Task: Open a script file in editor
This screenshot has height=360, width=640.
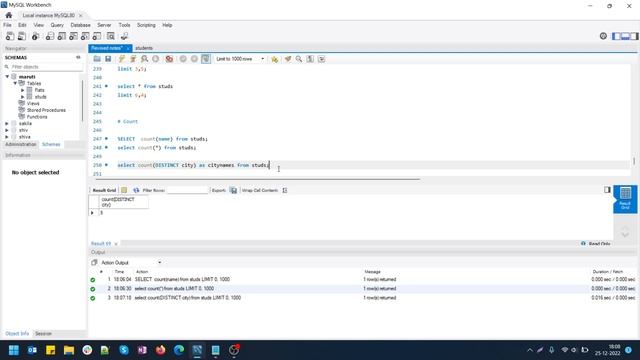Action: [97, 59]
